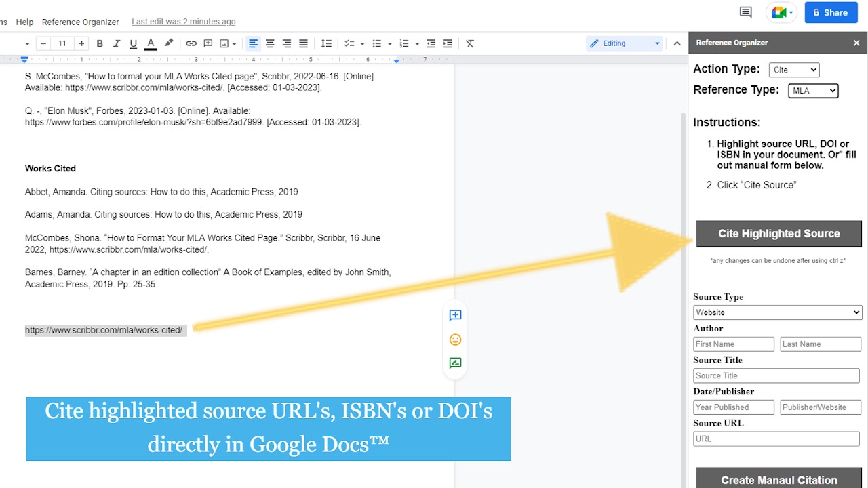Screen dimensions: 868x488
Task: Center align the text
Action: pos(270,43)
